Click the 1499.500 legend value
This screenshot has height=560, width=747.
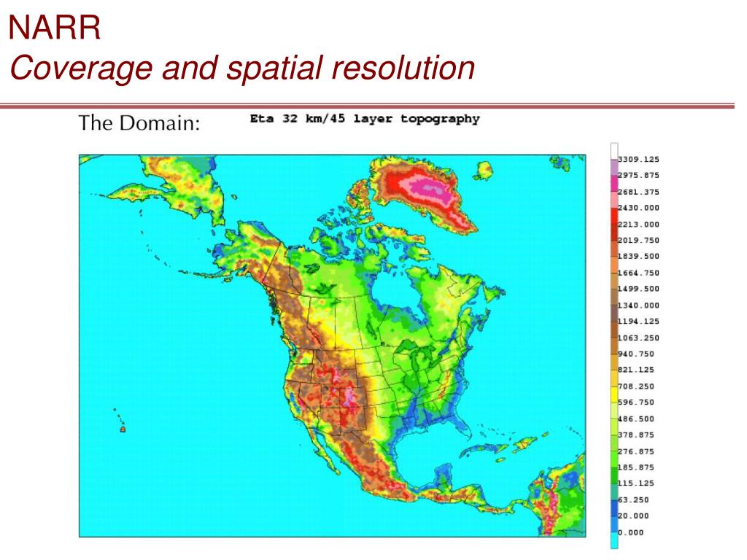coord(638,289)
